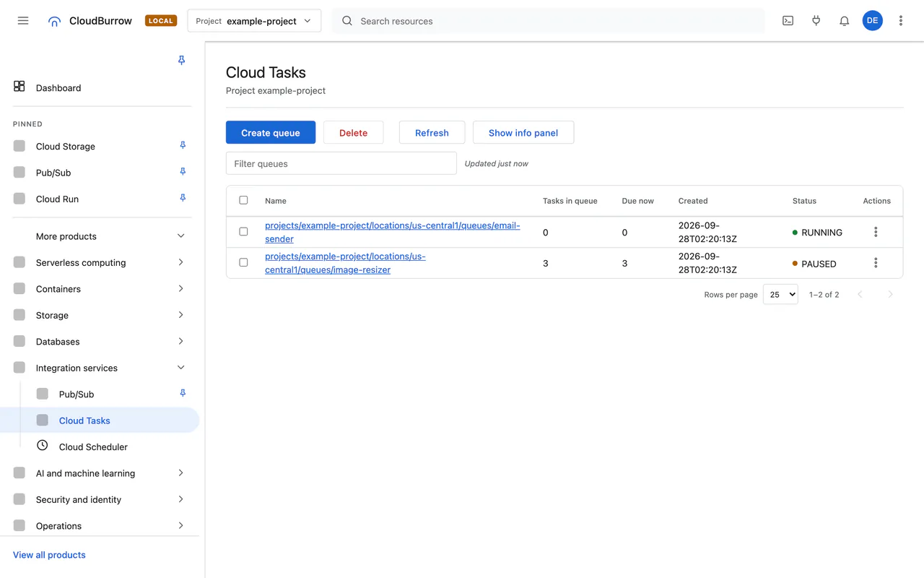Image resolution: width=924 pixels, height=578 pixels.
Task: Expand Serverless computing category
Action: pos(180,262)
